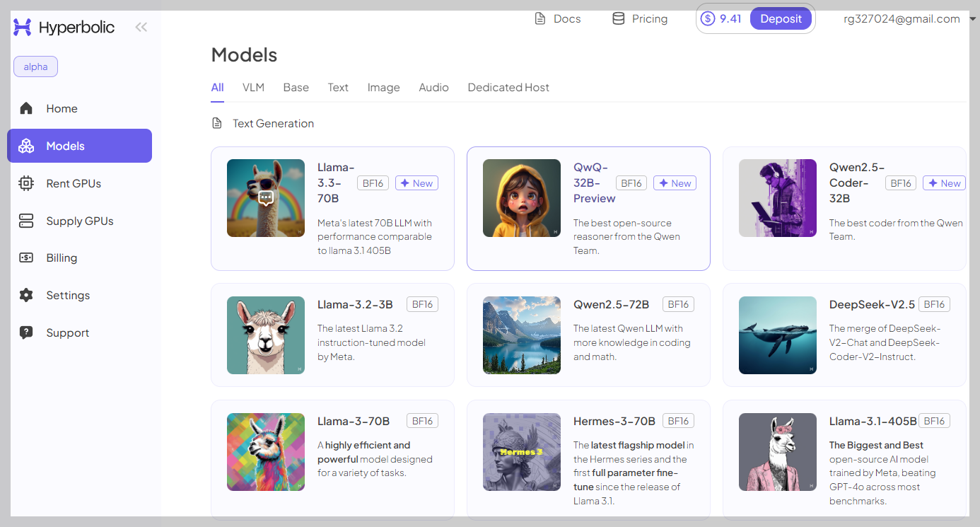
Task: Click the Hermes-3-70B model title
Action: (614, 421)
